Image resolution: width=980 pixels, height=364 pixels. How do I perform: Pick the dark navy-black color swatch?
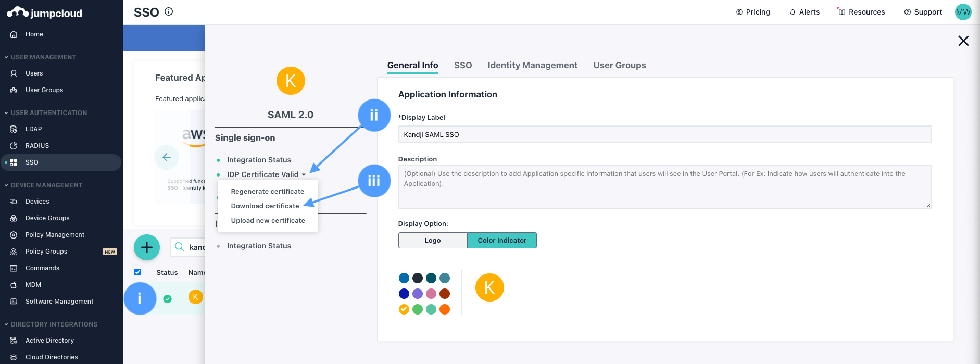(418, 278)
